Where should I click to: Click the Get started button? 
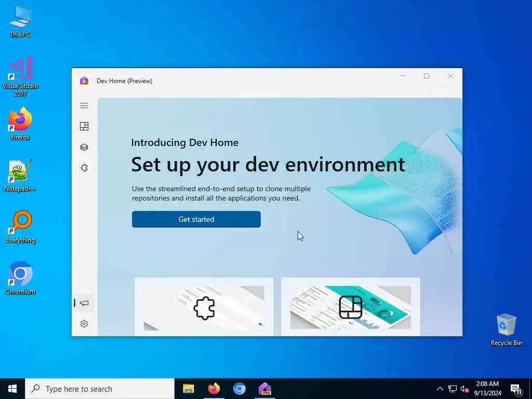point(196,219)
